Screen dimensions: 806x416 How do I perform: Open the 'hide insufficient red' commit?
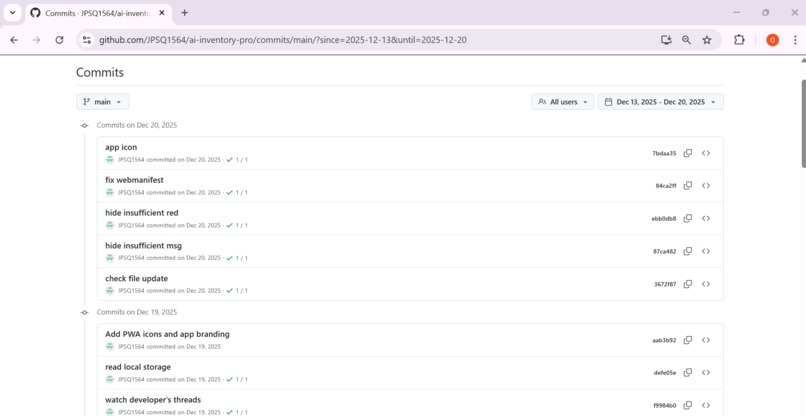click(x=142, y=213)
